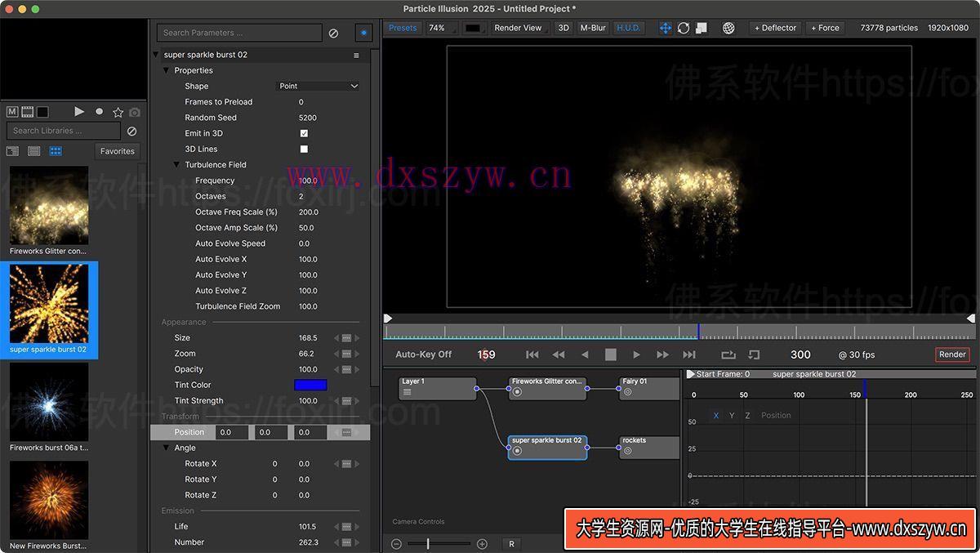This screenshot has height=553, width=980.
Task: Clear the Search Libraries field
Action: [x=131, y=131]
